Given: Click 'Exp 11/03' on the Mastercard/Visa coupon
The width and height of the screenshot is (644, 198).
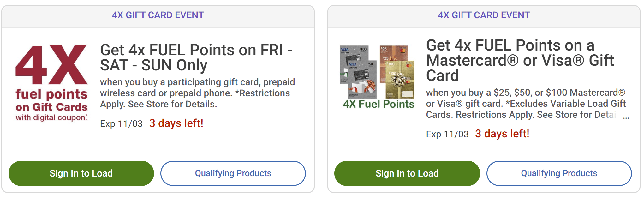Looking at the screenshot, I should [447, 134].
